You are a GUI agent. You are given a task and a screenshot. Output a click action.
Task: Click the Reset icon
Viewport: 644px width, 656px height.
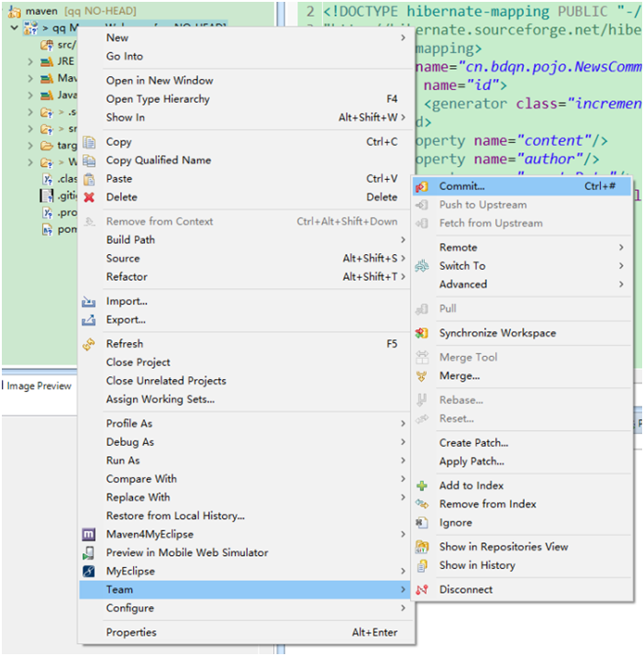click(x=422, y=418)
